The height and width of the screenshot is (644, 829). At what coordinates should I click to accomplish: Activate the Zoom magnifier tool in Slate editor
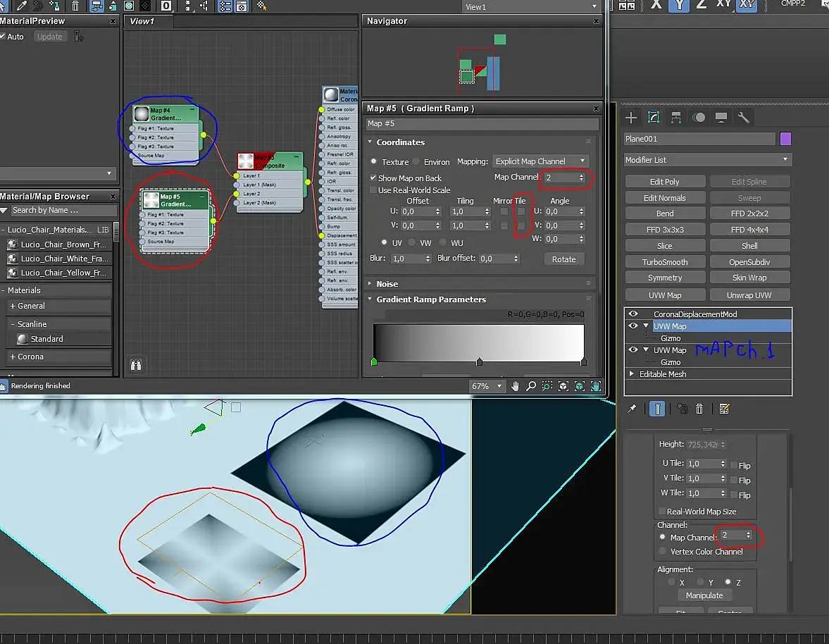coord(531,386)
